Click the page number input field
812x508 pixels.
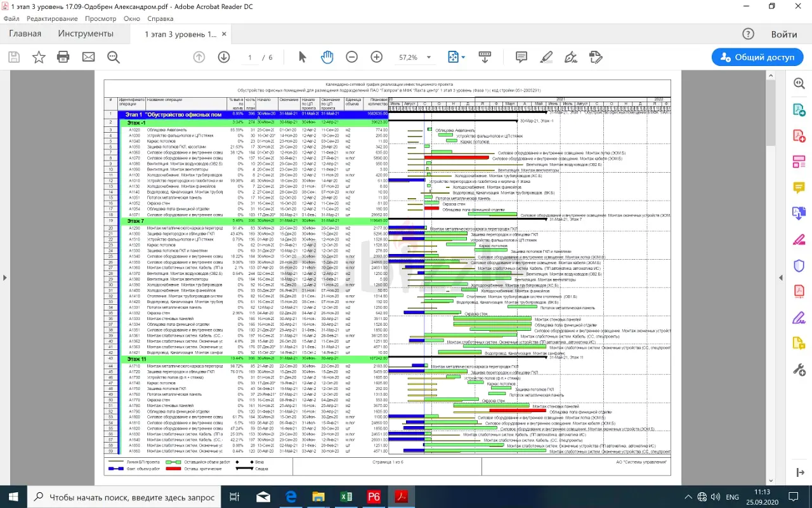[250, 57]
